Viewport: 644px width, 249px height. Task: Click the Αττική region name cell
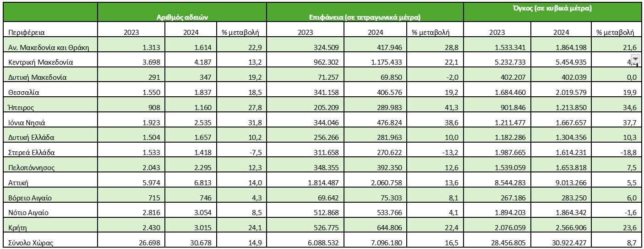pyautogui.click(x=49, y=183)
